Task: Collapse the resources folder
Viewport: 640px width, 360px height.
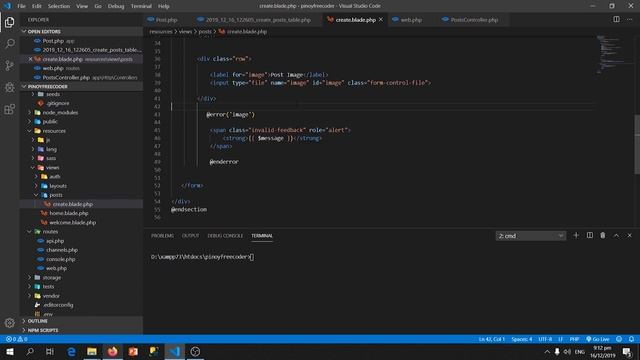Action: [x=82, y=131]
